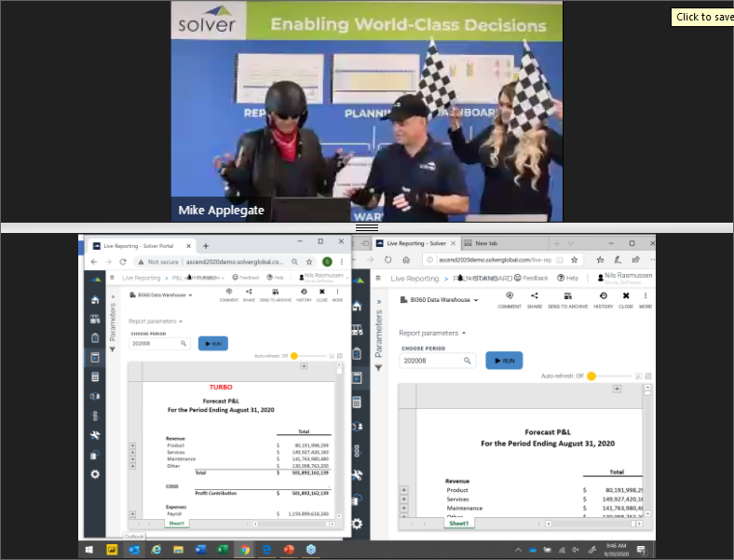Open settings gear in the Edge window sidebar

pos(357,524)
